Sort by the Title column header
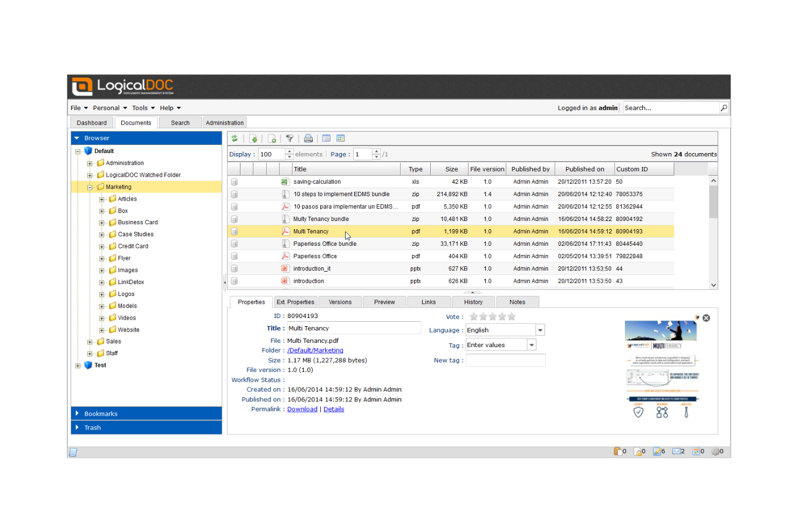Screen dimensions: 798x532 [x=346, y=169]
